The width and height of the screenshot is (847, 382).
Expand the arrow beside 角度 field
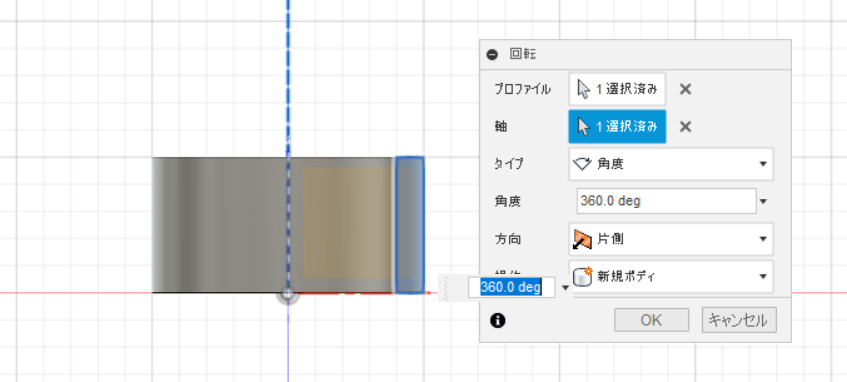point(763,202)
